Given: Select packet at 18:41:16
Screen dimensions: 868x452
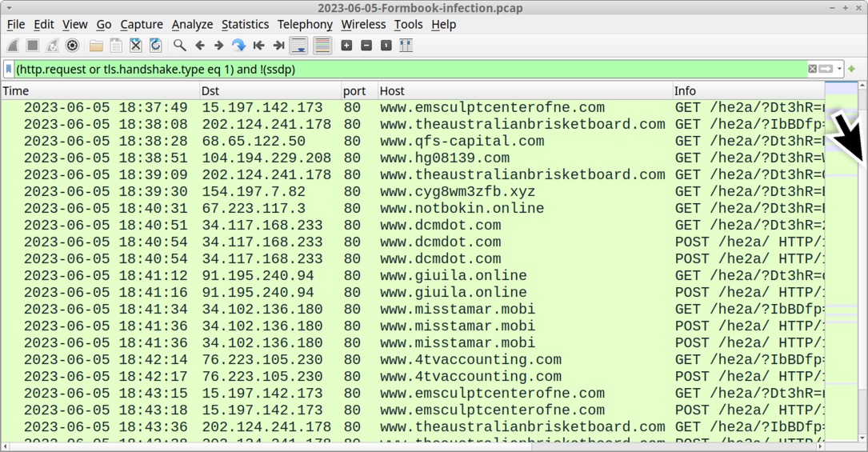Looking at the screenshot, I should click(x=413, y=292).
